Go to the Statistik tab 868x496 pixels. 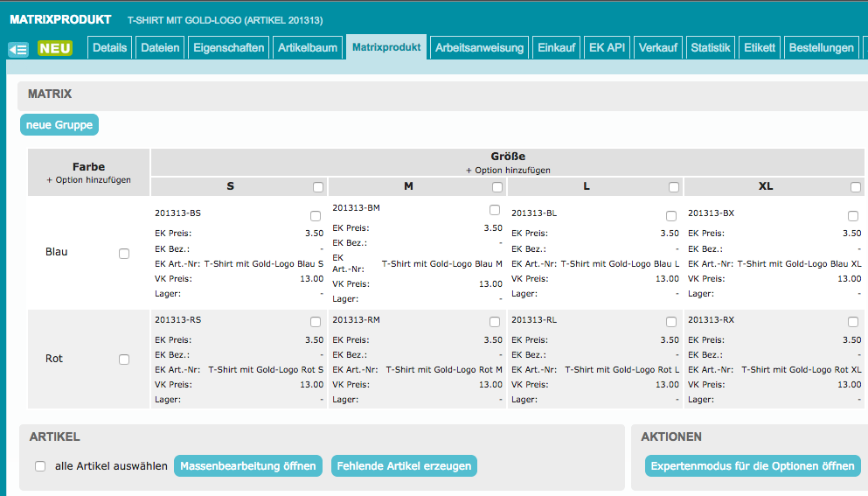coord(710,48)
